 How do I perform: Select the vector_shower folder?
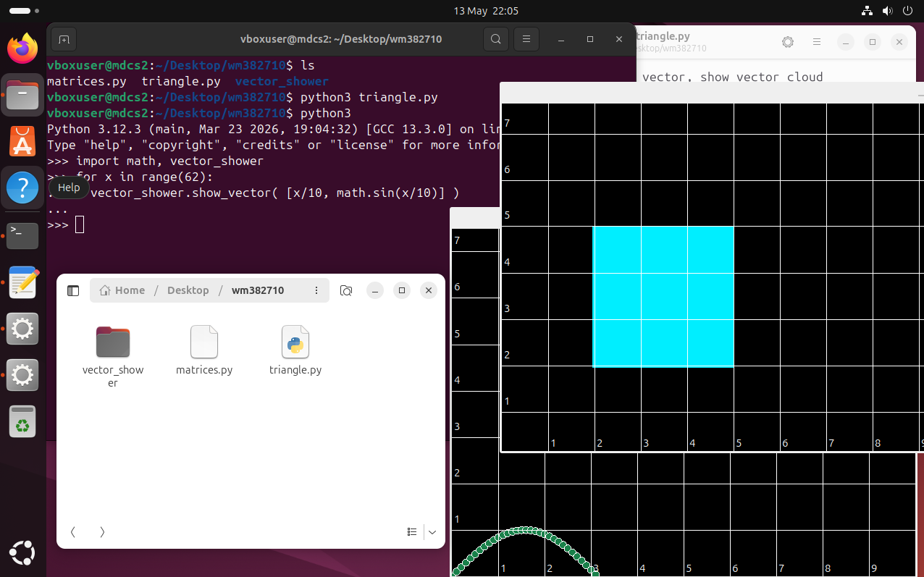(113, 355)
